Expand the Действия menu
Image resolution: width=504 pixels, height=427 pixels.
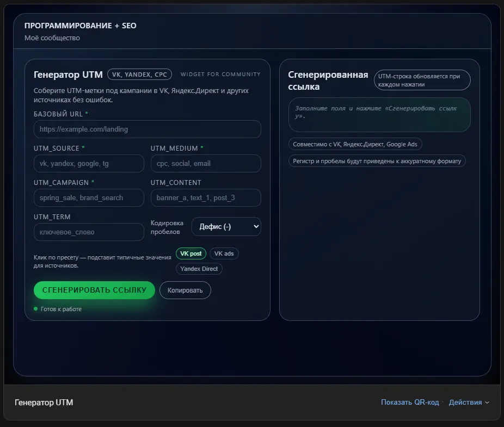pyautogui.click(x=469, y=403)
